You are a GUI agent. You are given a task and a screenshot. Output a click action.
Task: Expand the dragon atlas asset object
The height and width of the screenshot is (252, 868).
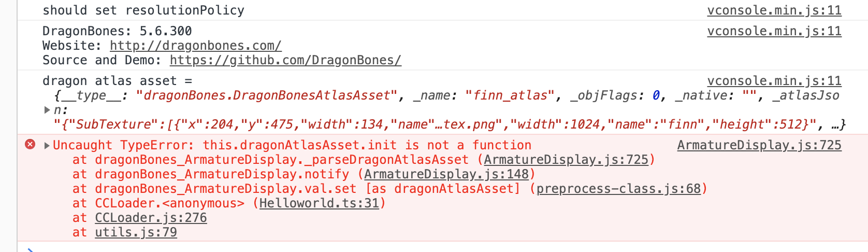click(x=47, y=110)
